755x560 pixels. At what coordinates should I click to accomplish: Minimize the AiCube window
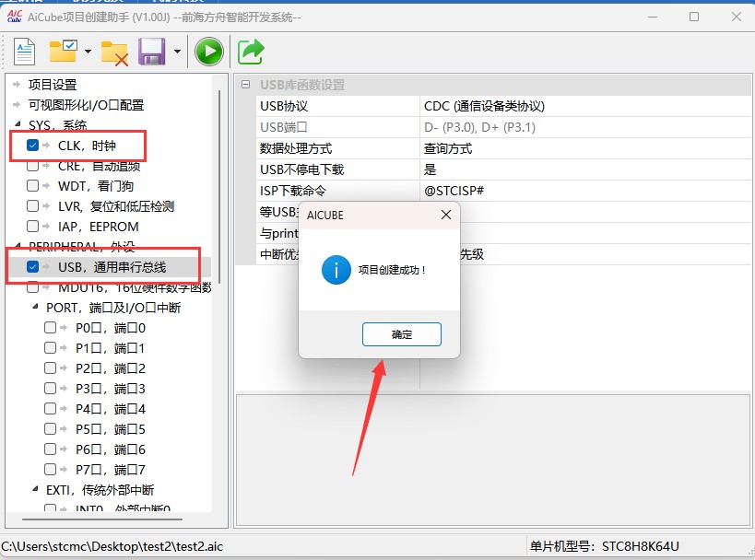click(653, 17)
